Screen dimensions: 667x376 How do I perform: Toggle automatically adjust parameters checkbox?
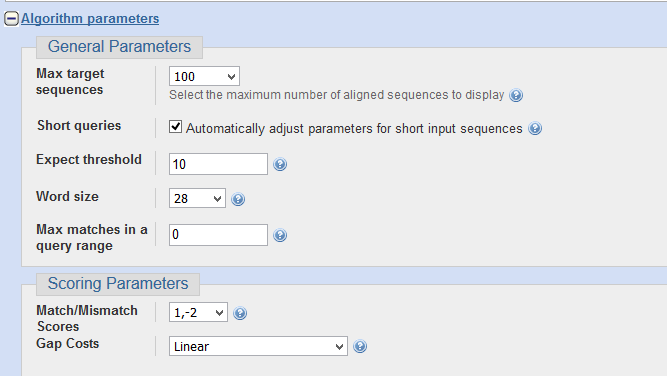[175, 127]
